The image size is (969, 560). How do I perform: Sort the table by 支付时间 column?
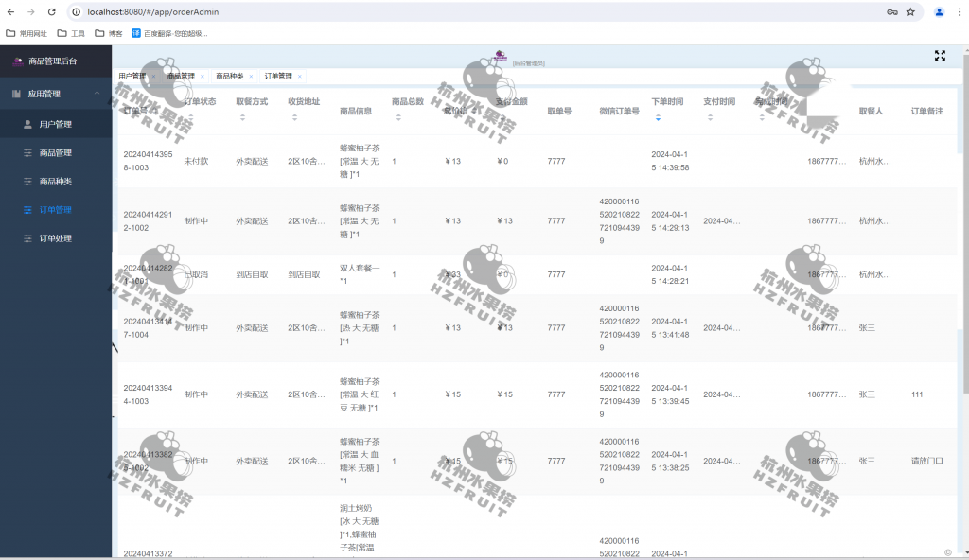coord(710,117)
